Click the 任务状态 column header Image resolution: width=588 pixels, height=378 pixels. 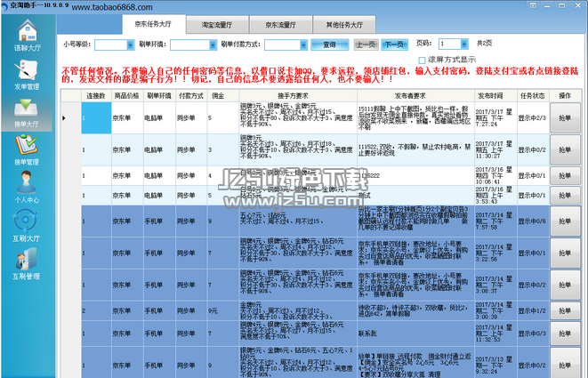[x=533, y=96]
